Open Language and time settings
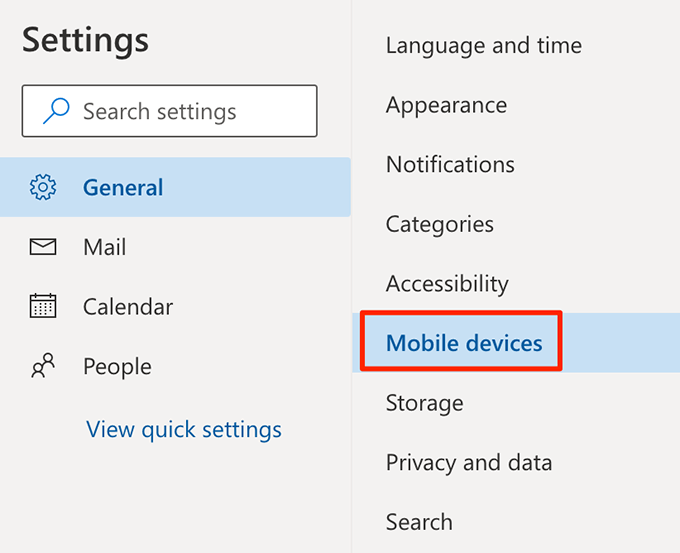 tap(483, 45)
